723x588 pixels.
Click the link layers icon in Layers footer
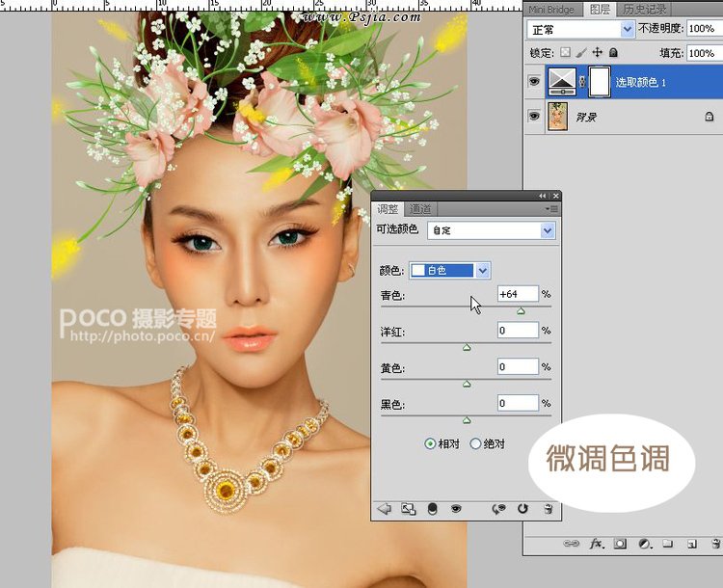pos(571,544)
